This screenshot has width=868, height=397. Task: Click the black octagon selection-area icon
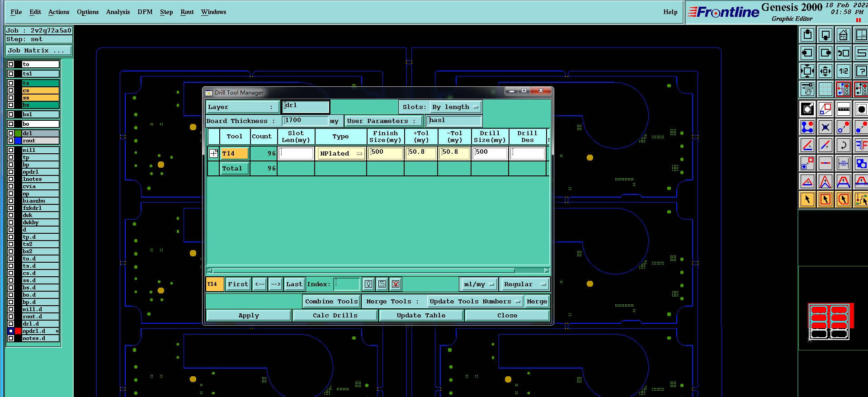point(861,109)
